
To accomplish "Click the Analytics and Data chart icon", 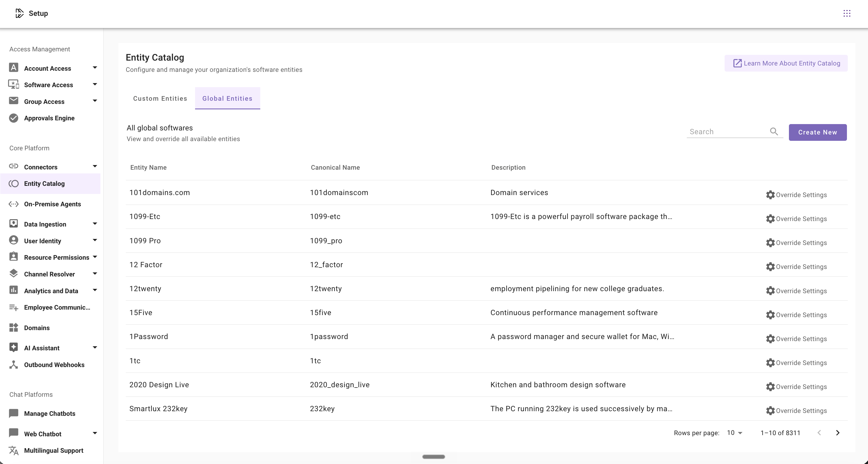I will pyautogui.click(x=14, y=290).
